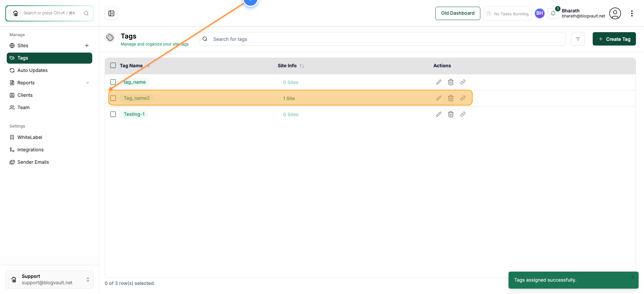Toggle the select-all tags checkbox
This screenshot has height=294, width=644.
(113, 65)
